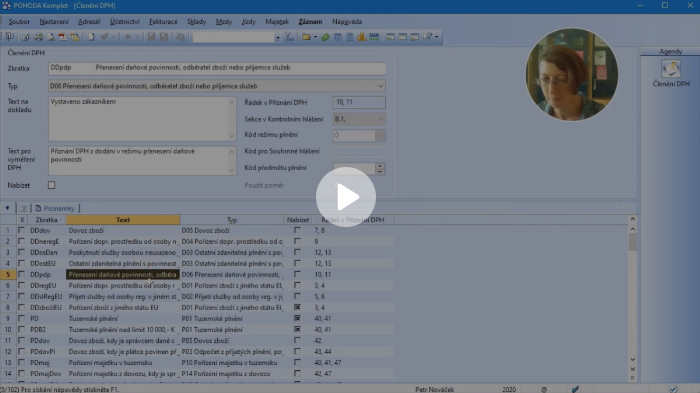
Task: Open the Sklady menu
Action: (196, 21)
